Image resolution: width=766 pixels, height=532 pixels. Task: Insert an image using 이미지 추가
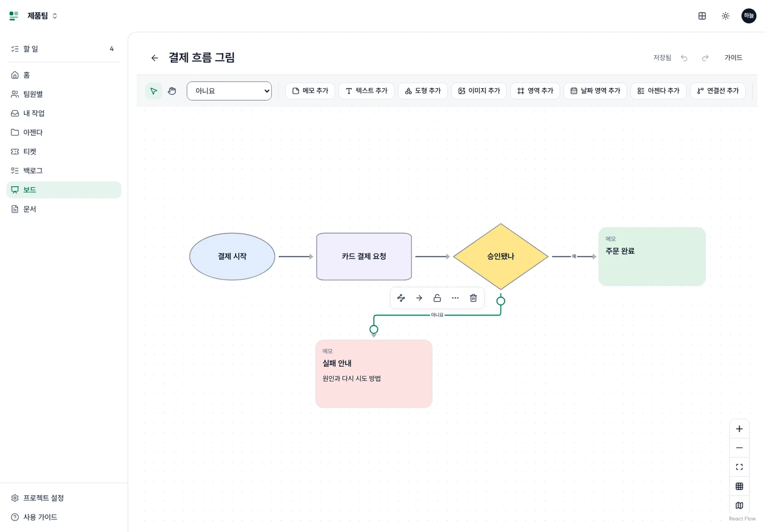[x=479, y=91]
